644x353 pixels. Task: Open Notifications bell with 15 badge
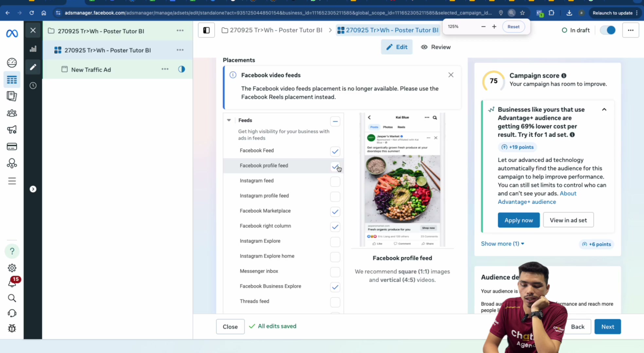tap(12, 283)
